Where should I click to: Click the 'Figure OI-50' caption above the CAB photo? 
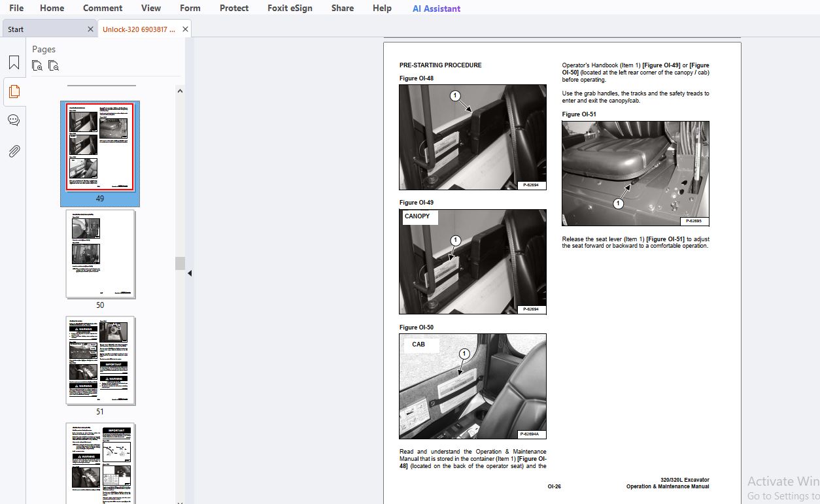tap(417, 328)
